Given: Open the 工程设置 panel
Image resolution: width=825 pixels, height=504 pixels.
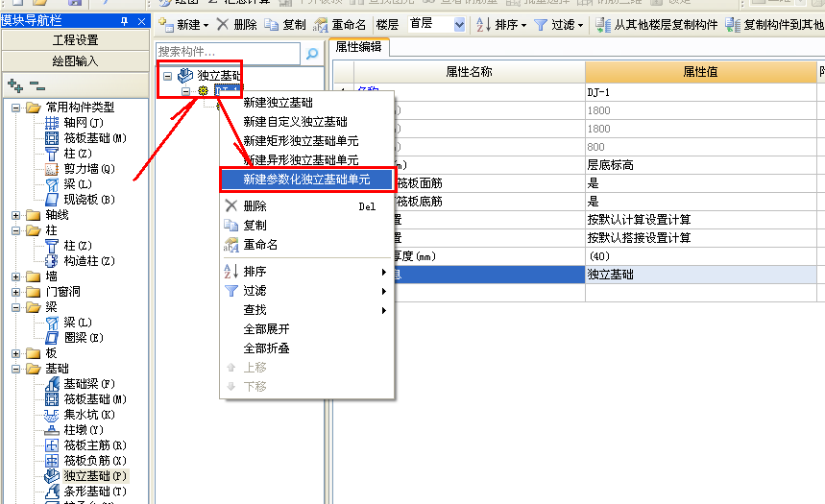Looking at the screenshot, I should coord(75,40).
